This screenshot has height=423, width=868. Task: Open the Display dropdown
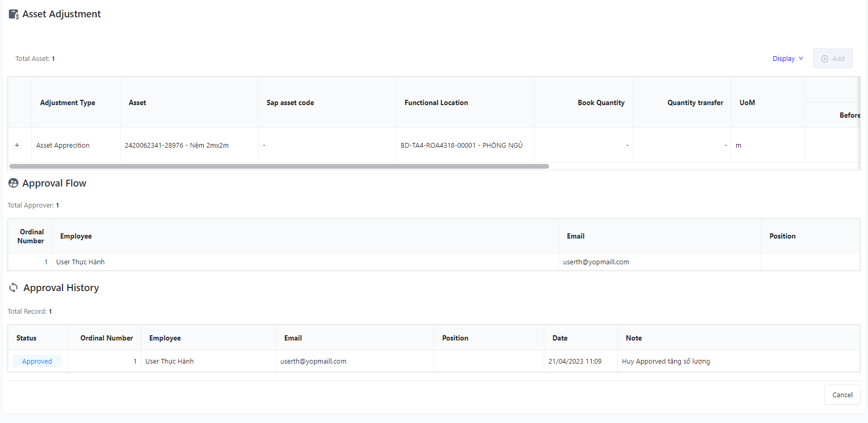coord(787,59)
